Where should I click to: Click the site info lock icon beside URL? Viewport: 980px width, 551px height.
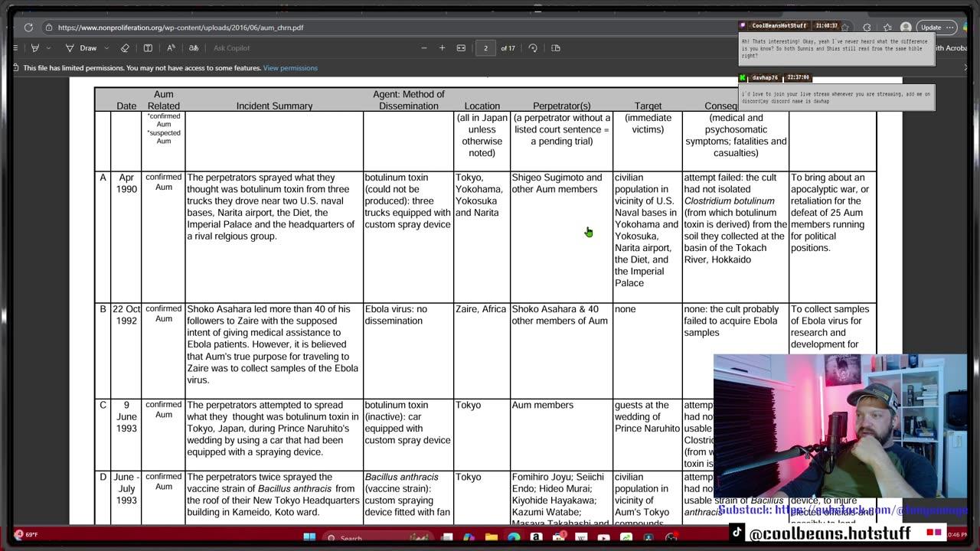[49, 28]
